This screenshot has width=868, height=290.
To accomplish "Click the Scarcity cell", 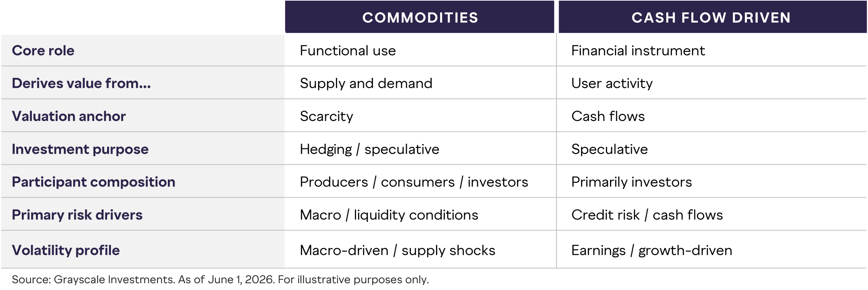I will pos(327,116).
